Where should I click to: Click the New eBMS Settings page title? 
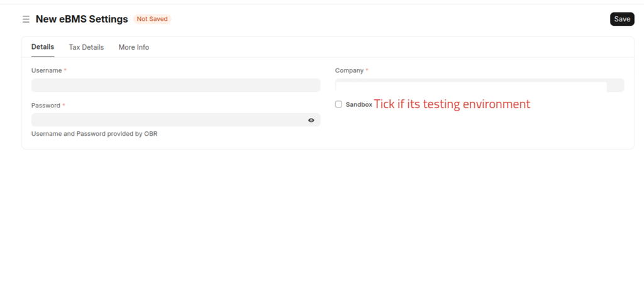click(x=82, y=19)
